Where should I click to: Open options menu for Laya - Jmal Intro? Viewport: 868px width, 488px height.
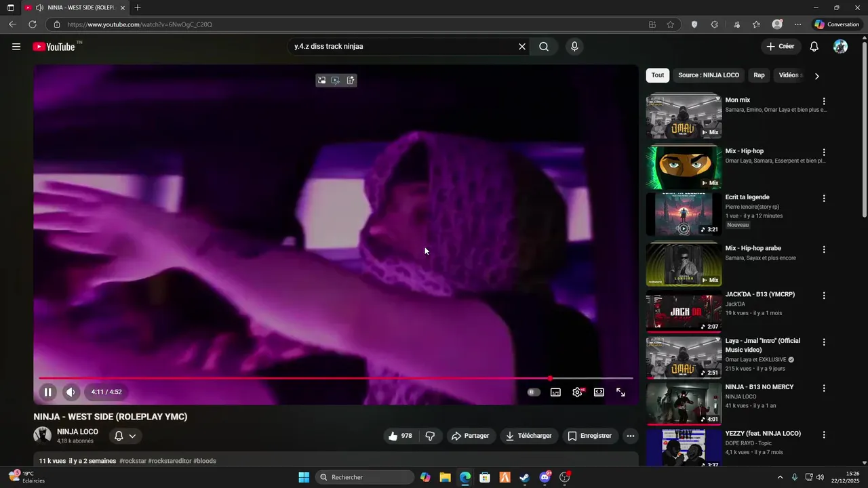[x=824, y=342]
